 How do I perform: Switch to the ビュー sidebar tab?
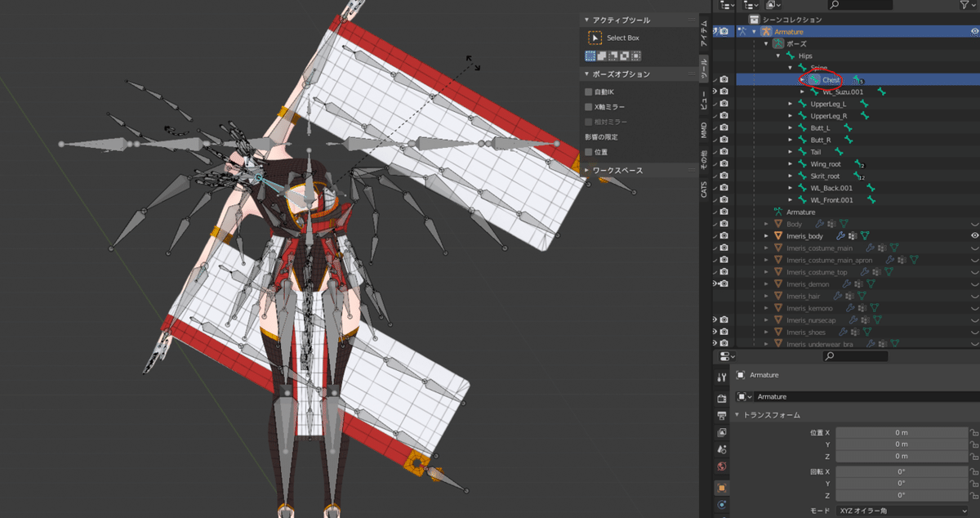[704, 100]
